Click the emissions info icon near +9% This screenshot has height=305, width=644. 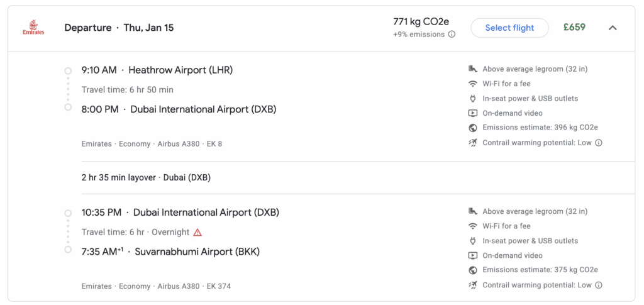[x=452, y=35]
